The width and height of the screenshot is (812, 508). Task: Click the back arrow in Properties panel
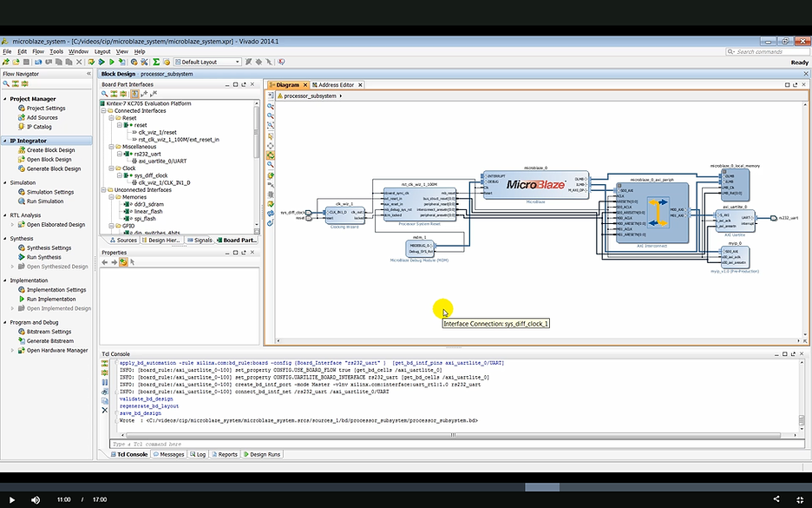(105, 261)
